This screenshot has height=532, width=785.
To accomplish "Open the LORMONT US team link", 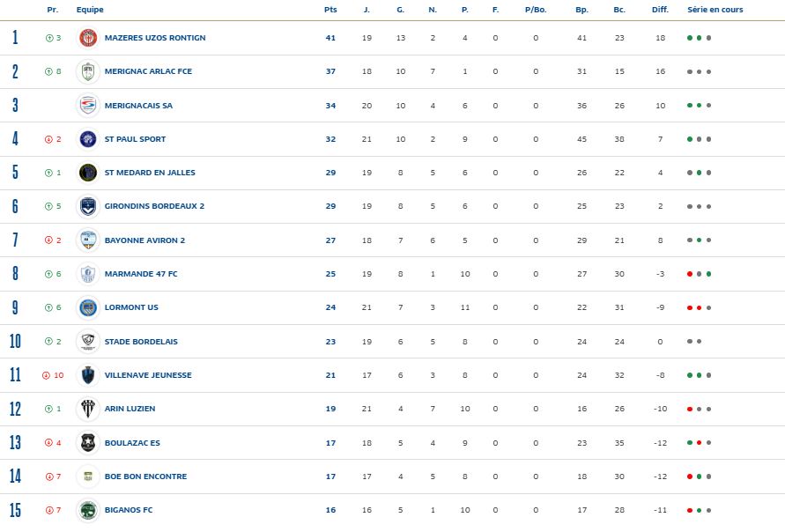I will (x=131, y=307).
